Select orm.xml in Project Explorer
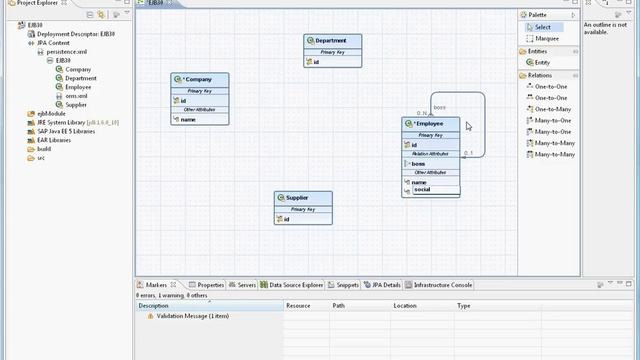The image size is (640, 360). [76, 96]
